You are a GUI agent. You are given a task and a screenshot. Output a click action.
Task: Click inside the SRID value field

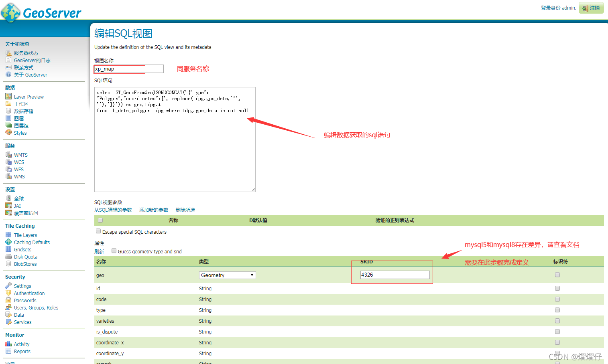tap(394, 275)
